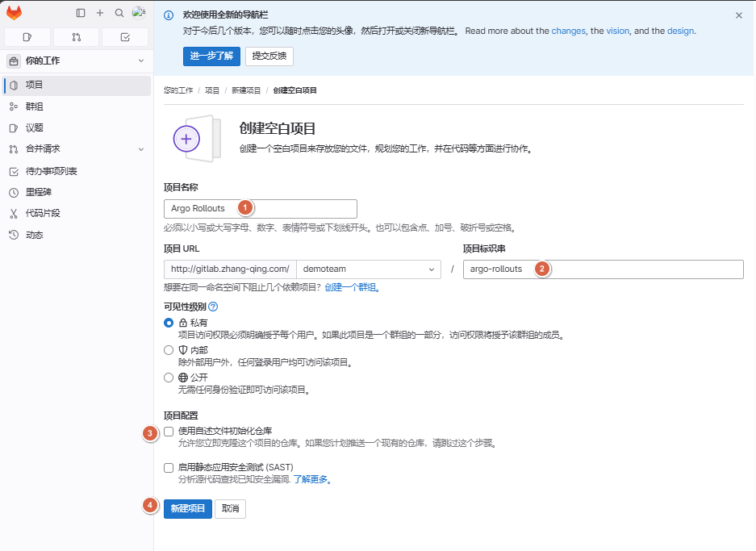Select the 公开 visibility radio
This screenshot has height=551, width=756.
pyautogui.click(x=169, y=378)
